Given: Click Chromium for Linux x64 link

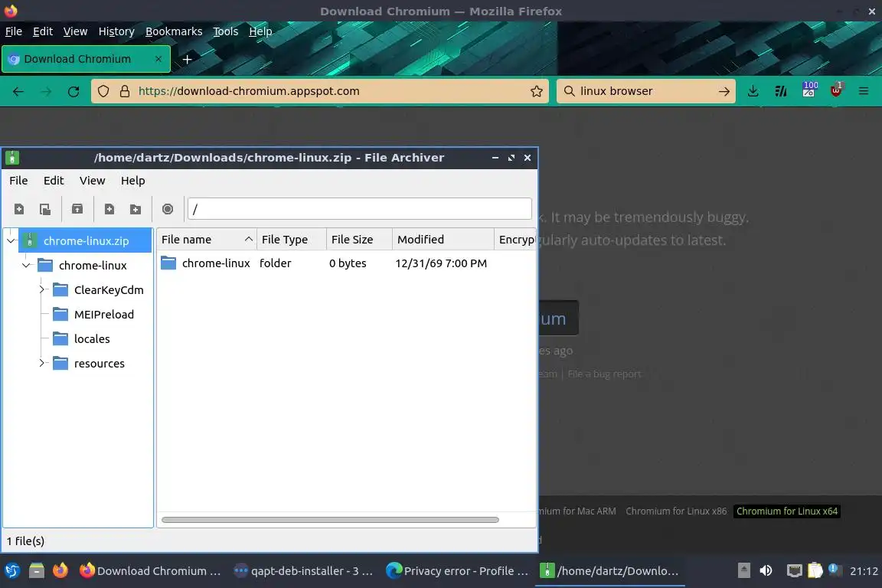Looking at the screenshot, I should (x=787, y=511).
